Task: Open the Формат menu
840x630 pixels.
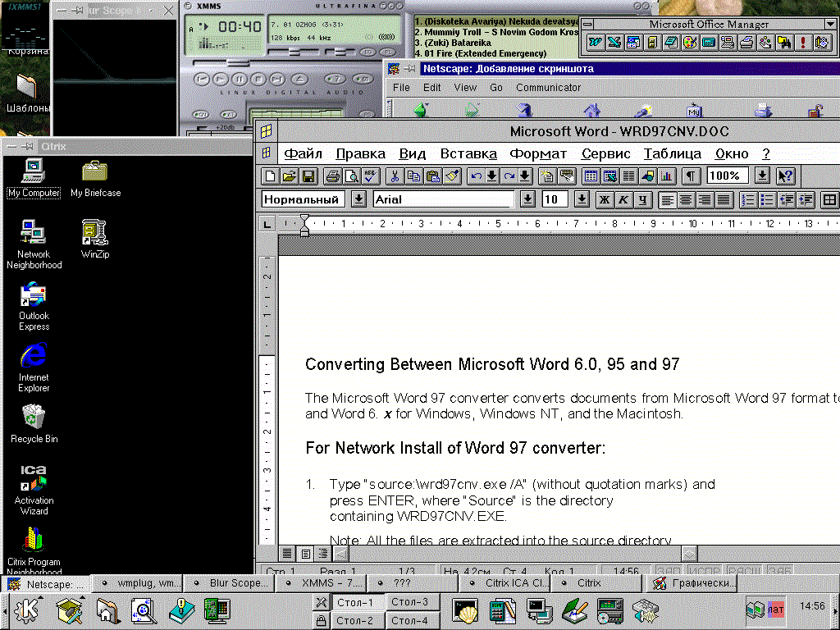Action: (538, 153)
